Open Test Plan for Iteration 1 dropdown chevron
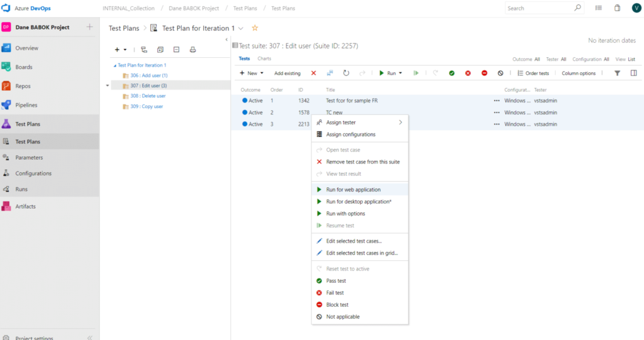 click(241, 28)
